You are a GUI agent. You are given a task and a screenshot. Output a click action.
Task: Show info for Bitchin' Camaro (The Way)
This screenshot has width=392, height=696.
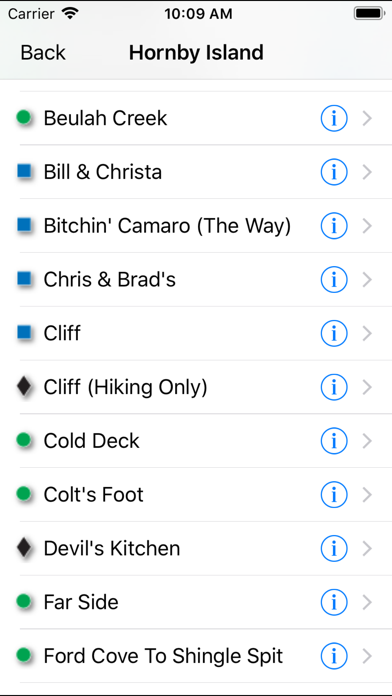coord(334,226)
